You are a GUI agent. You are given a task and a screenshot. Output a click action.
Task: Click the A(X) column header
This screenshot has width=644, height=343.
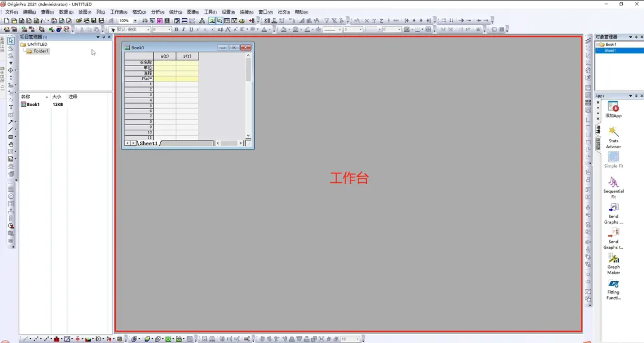click(165, 57)
